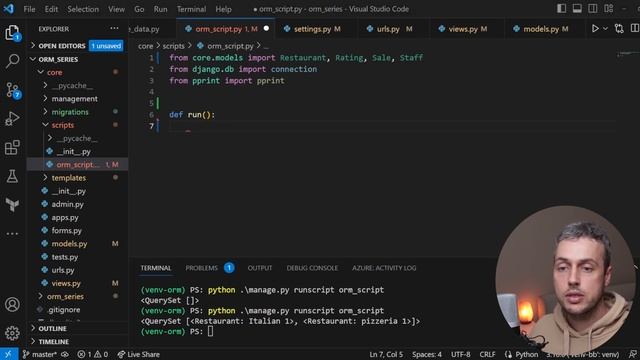The height and width of the screenshot is (360, 640).
Task: Click the Run Python File play button
Action: (595, 29)
